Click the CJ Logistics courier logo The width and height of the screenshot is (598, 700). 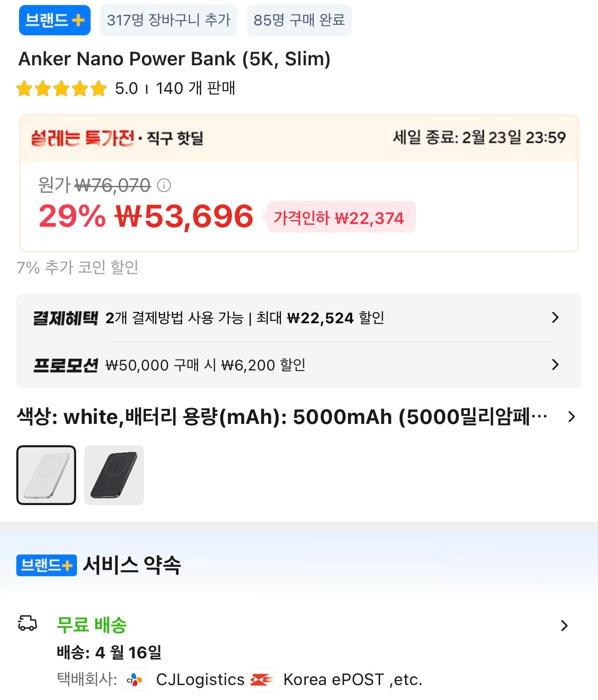(135, 680)
